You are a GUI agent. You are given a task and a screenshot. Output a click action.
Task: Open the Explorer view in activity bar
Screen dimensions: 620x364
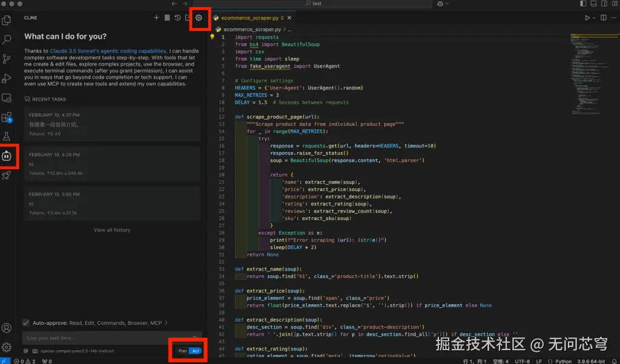click(6, 20)
